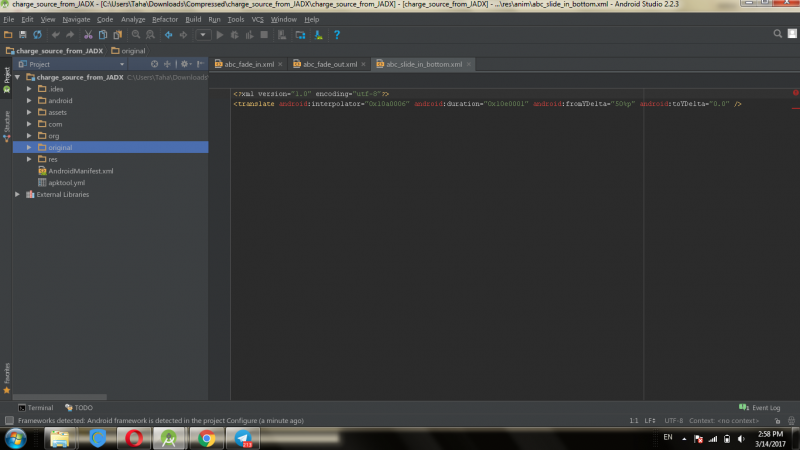Click the Help question mark icon

tap(337, 34)
